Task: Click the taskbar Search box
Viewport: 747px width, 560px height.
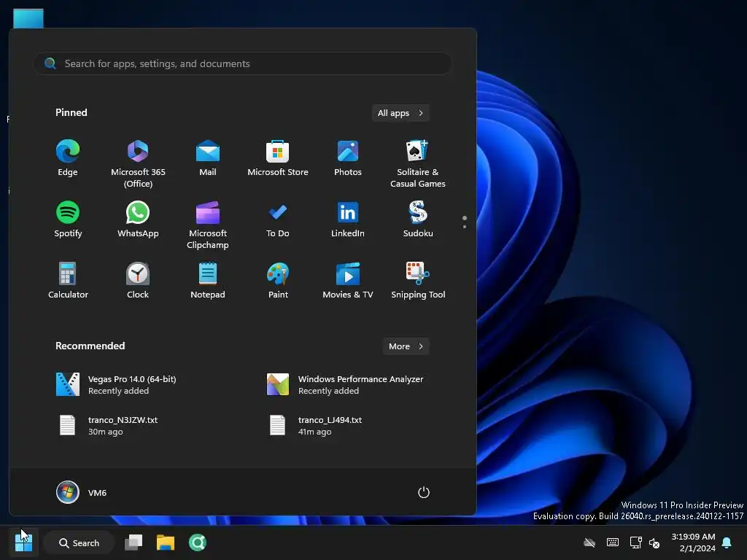Action: tap(79, 542)
